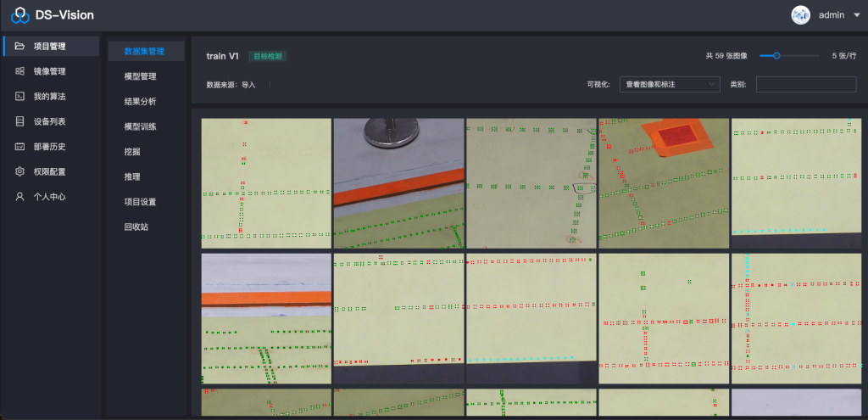The image size is (868, 420).
Task: Open thumbnail with black pen circle marks
Action: point(531,183)
